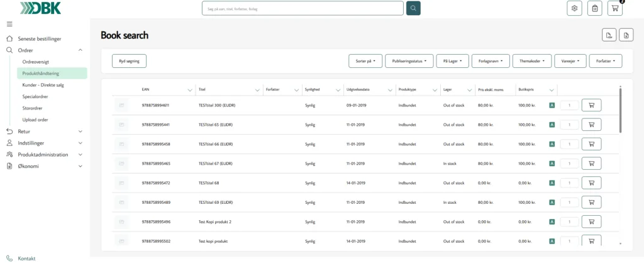Image resolution: width=644 pixels, height=263 pixels.
Task: Open Ordreoversigt in sidebar
Action: (x=36, y=62)
